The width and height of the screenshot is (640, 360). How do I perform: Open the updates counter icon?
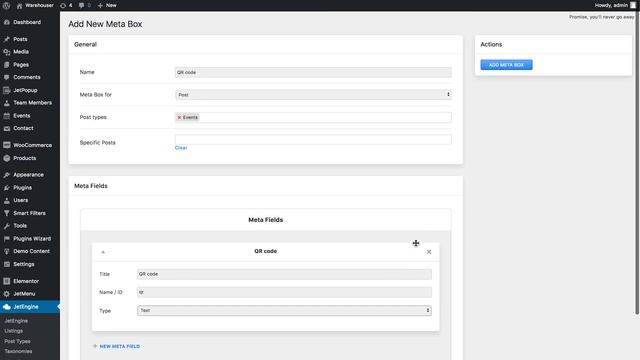63,5
